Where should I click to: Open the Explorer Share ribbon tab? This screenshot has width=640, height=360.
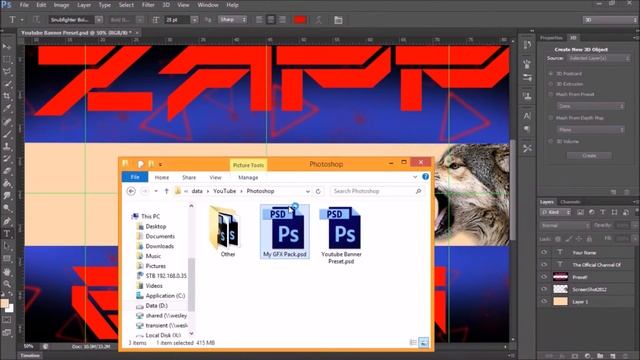189,177
